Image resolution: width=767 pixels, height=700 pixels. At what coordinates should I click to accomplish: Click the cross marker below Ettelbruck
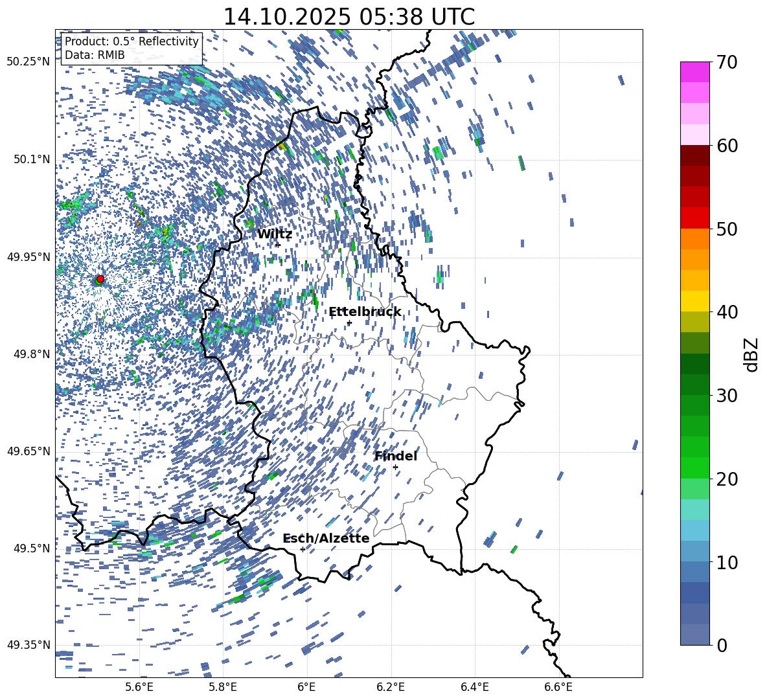pos(349,323)
